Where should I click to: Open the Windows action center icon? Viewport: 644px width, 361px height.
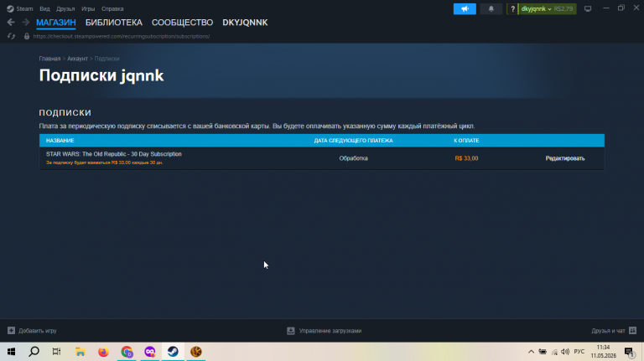point(629,352)
